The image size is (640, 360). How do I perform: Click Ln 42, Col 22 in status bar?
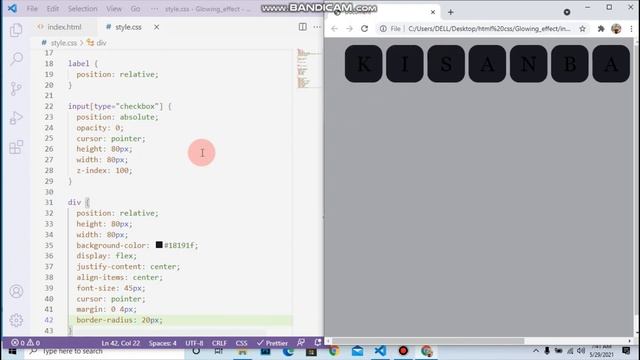[x=120, y=343]
